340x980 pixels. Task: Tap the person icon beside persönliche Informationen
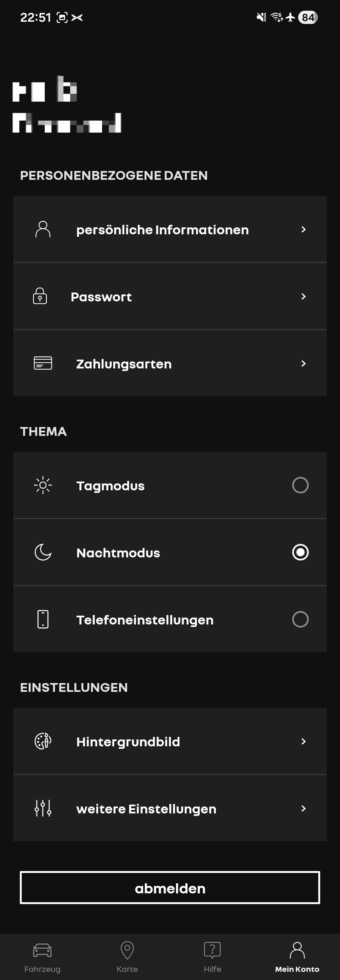point(43,229)
